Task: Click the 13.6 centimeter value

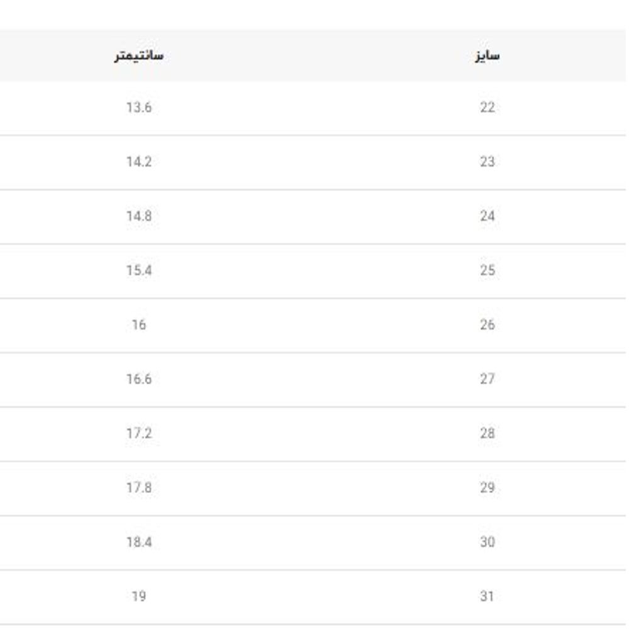Action: (x=138, y=108)
